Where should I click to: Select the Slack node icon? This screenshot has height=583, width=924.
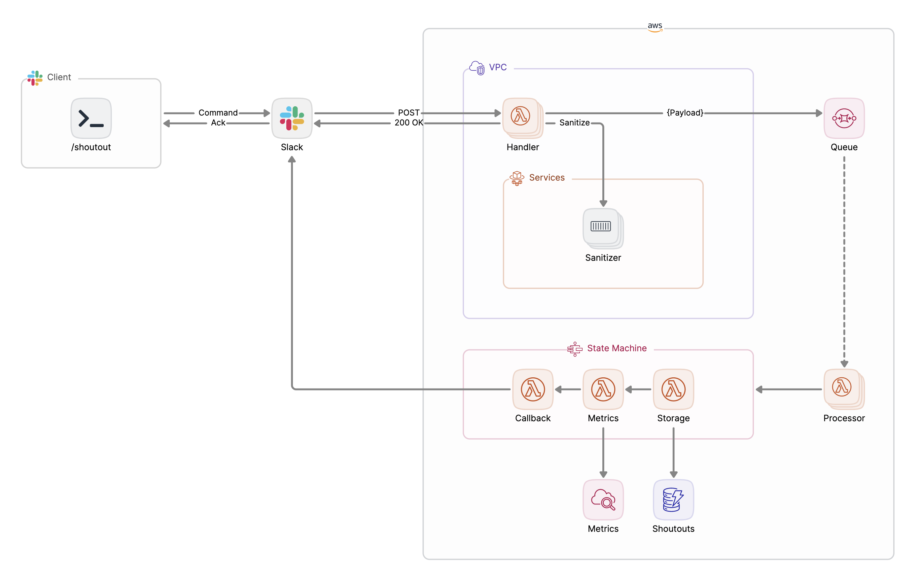point(292,118)
